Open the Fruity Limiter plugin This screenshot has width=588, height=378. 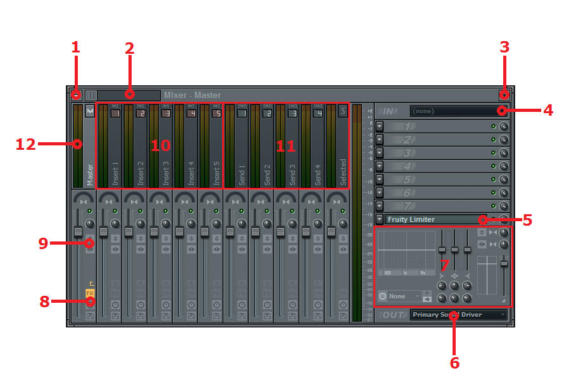click(430, 219)
